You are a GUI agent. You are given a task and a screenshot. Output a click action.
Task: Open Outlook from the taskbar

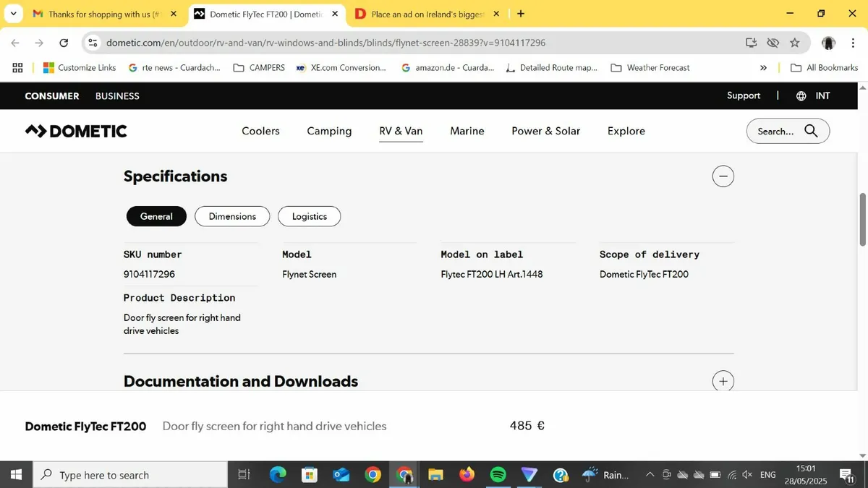point(341,474)
